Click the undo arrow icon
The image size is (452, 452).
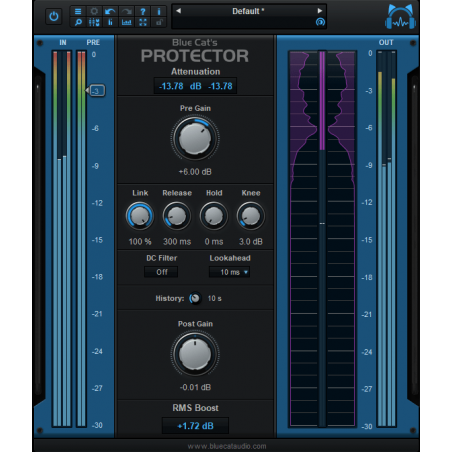tap(110, 11)
